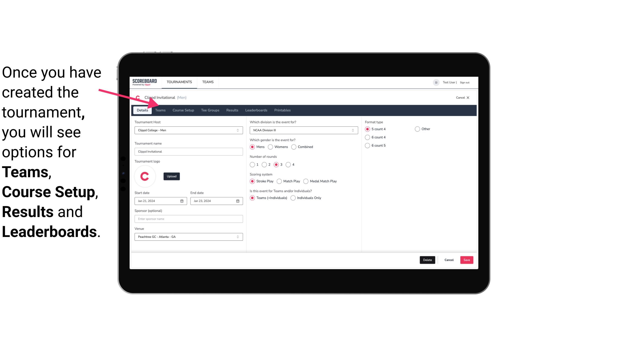Switch to the Leaderboards tab
Screen dimensions: 644x346
(x=256, y=110)
